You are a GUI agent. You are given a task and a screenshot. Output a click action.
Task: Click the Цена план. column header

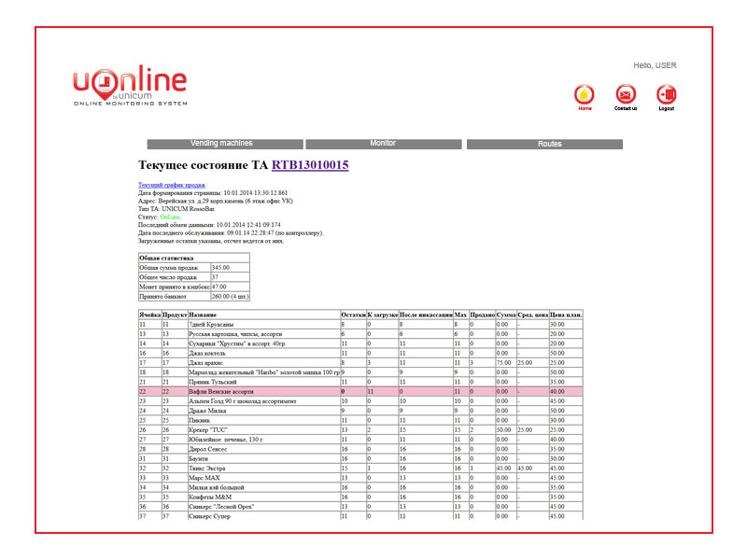566,315
